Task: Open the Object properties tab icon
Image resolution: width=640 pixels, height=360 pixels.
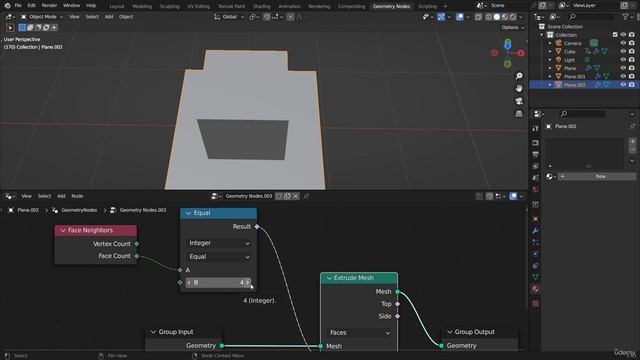Action: (x=536, y=219)
